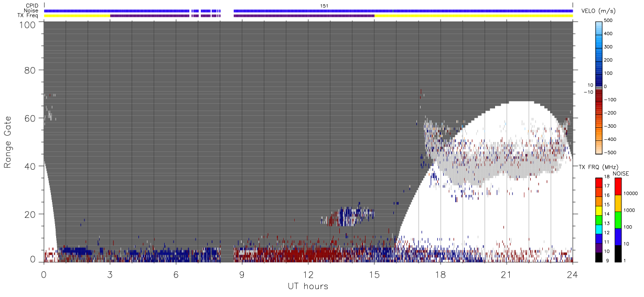
Task: Select the 21 tick on UT hours axis
Action: click(506, 274)
